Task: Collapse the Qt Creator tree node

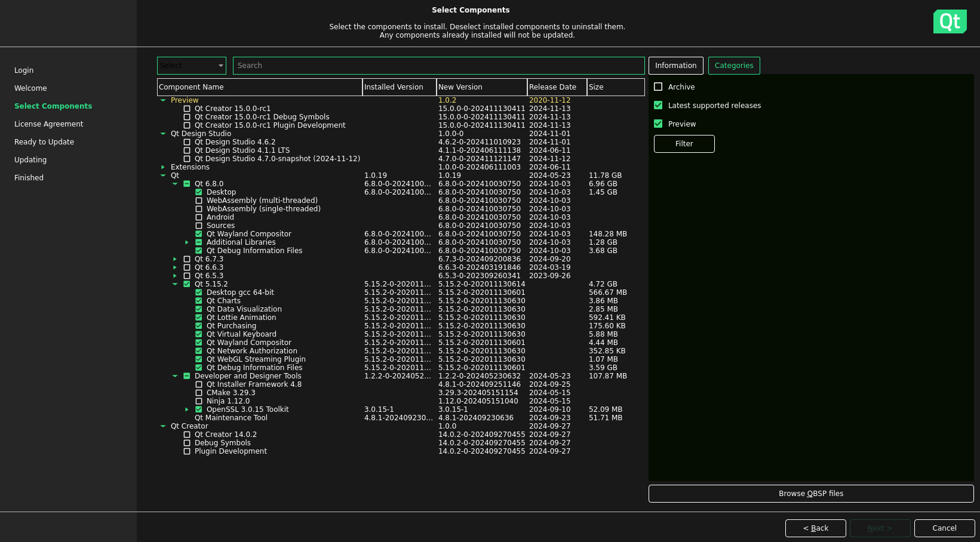Action: pyautogui.click(x=163, y=426)
